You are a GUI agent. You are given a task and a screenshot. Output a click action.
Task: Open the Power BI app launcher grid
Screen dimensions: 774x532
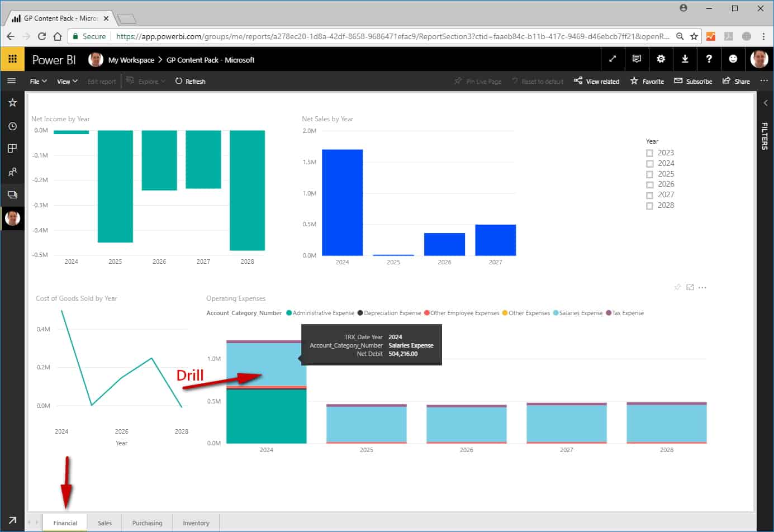click(x=12, y=59)
